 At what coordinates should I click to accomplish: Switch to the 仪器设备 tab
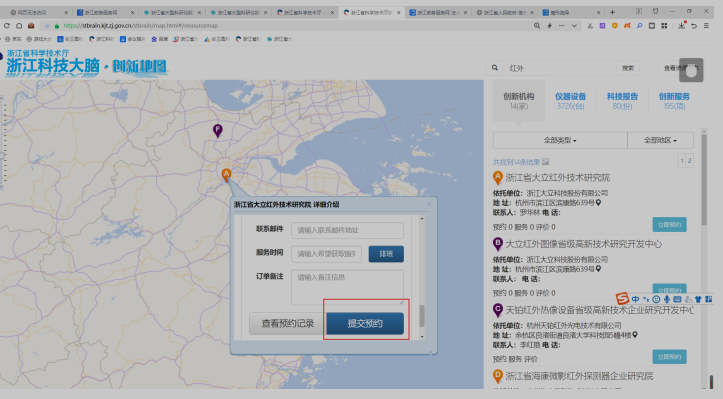570,101
